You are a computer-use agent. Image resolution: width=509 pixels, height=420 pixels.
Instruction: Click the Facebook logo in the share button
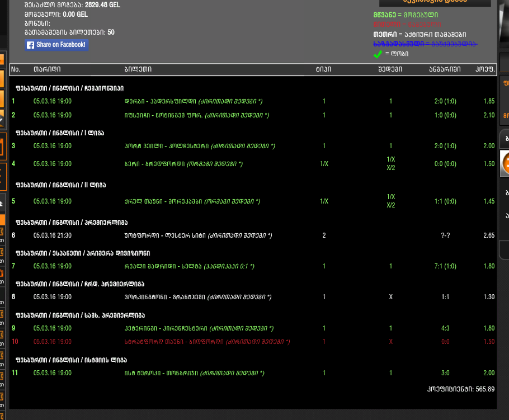(x=31, y=45)
